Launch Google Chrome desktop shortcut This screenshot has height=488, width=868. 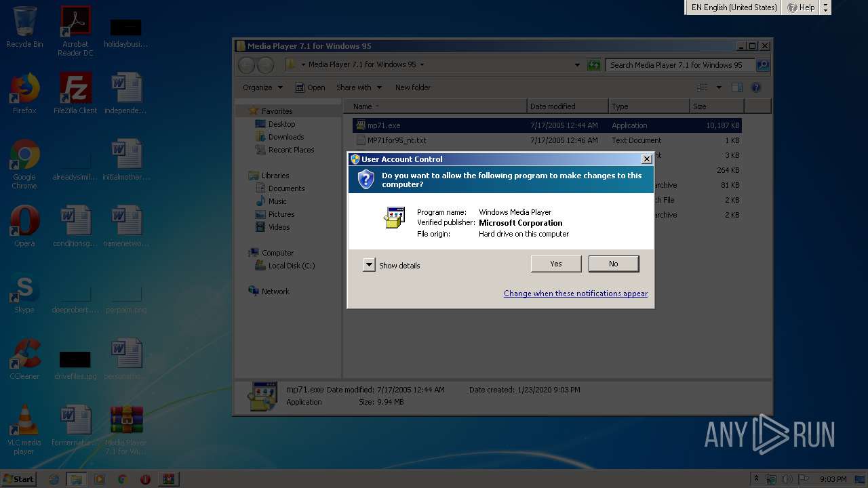(24, 164)
